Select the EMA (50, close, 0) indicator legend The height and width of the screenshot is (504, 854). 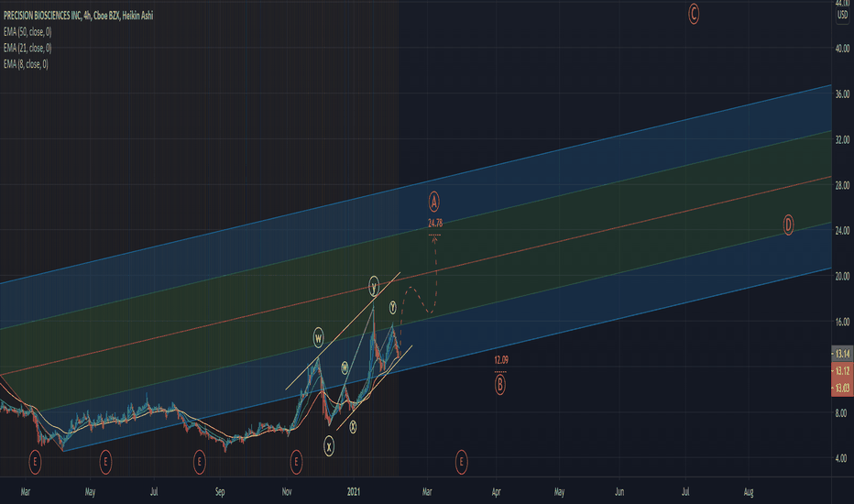point(27,32)
